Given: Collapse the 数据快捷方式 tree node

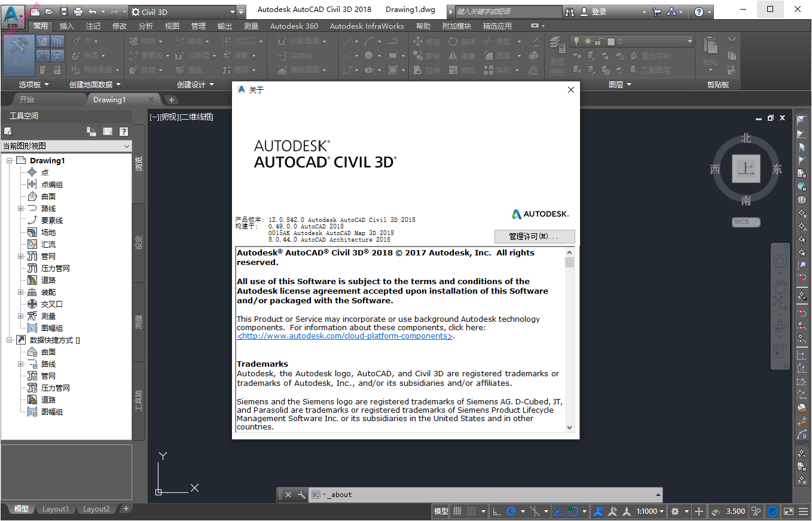Looking at the screenshot, I should (10, 340).
